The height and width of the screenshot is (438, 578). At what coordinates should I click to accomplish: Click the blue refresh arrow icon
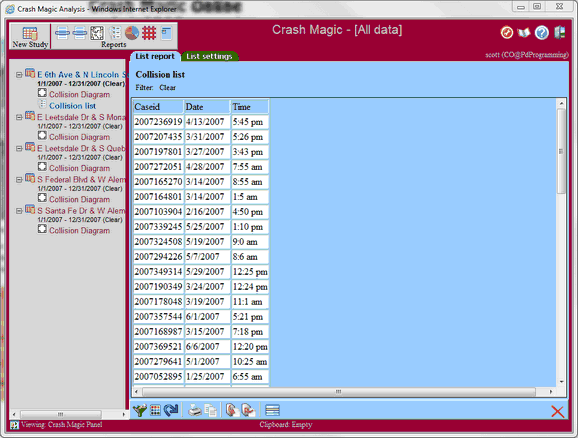coord(171,410)
